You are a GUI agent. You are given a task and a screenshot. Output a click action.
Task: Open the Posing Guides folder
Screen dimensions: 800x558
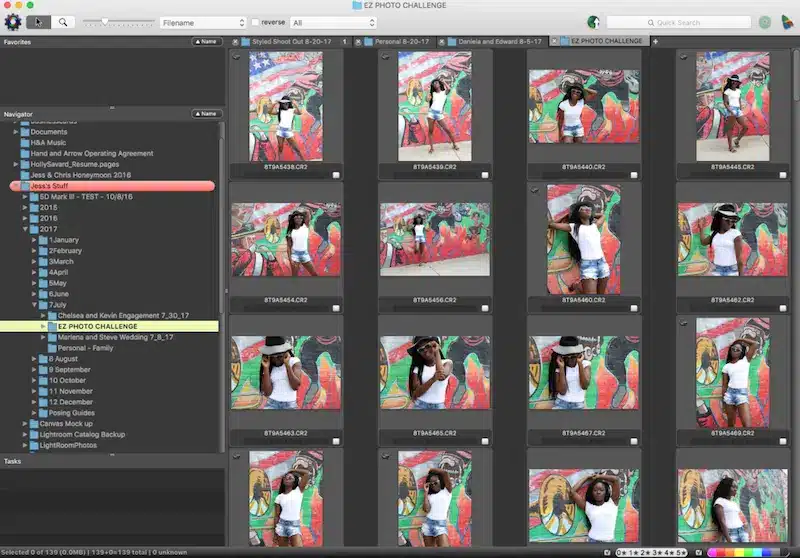click(x=71, y=413)
